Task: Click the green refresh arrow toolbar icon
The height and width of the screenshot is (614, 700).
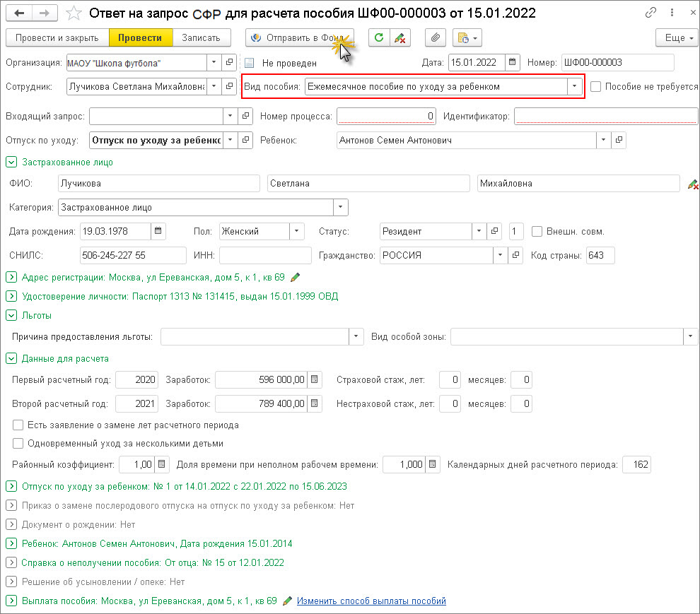Action: (379, 37)
